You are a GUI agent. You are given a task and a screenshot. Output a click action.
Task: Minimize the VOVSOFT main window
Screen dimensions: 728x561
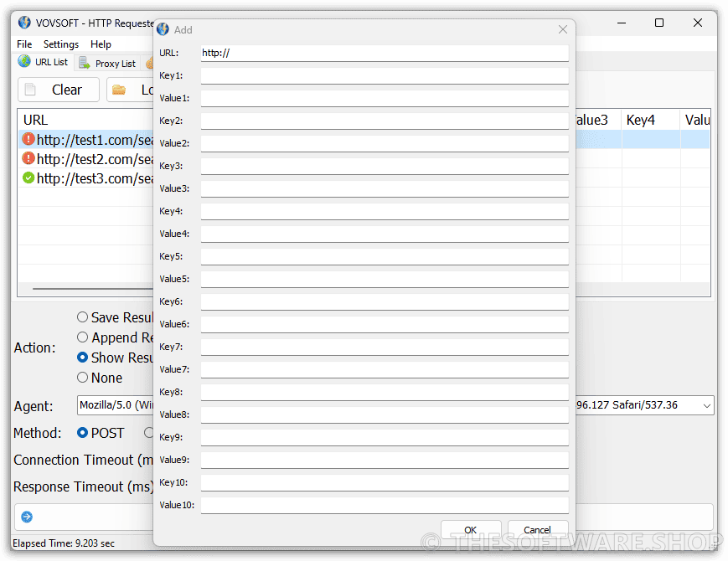tap(622, 23)
